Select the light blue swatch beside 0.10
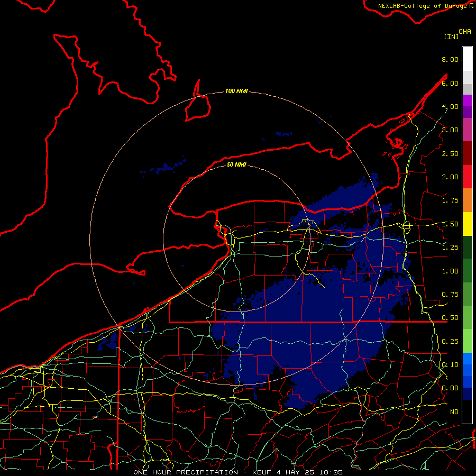 467,359
